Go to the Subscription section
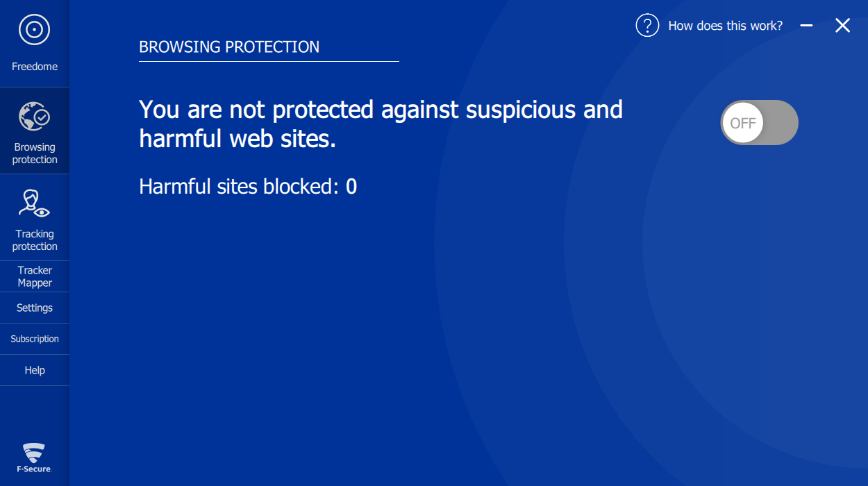Screen dimensions: 868x486 click(x=35, y=339)
